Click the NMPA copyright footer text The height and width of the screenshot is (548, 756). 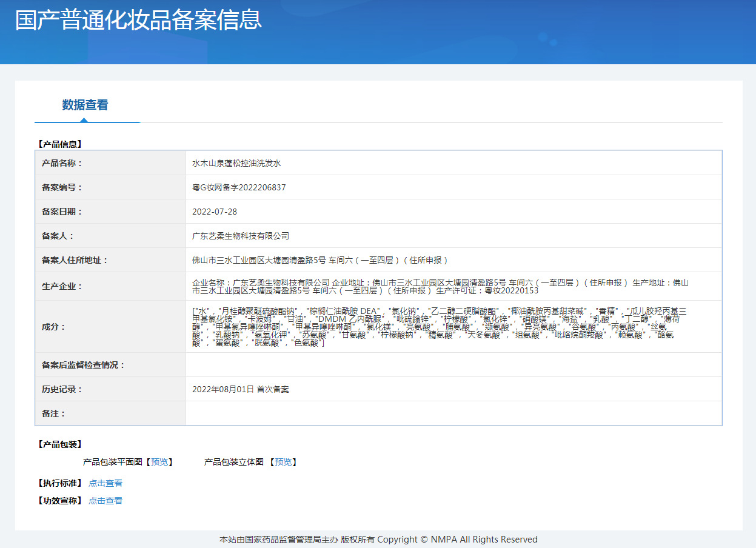pos(378,540)
